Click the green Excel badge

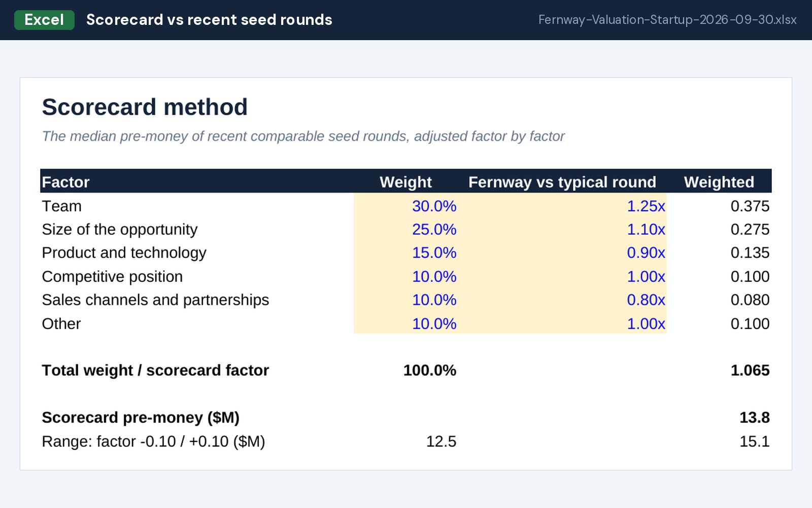44,20
